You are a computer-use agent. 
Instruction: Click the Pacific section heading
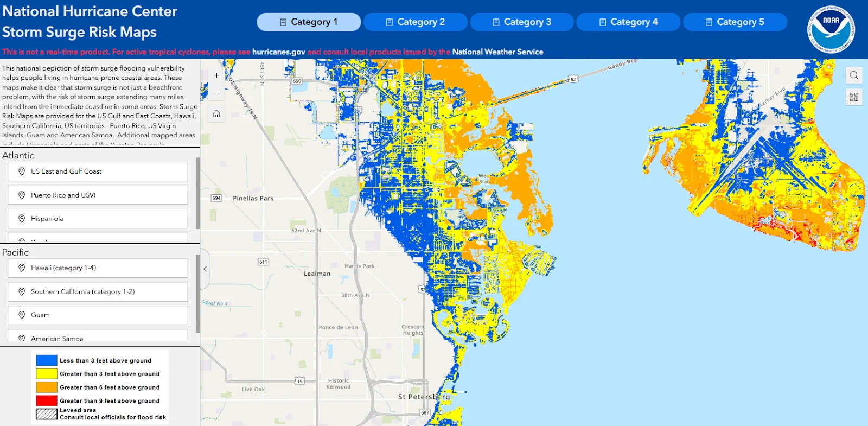pyautogui.click(x=15, y=252)
